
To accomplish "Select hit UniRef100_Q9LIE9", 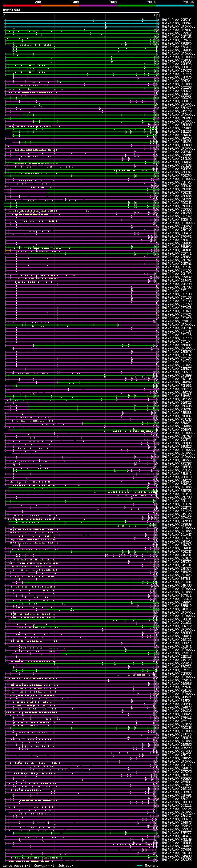I will 177,274.
